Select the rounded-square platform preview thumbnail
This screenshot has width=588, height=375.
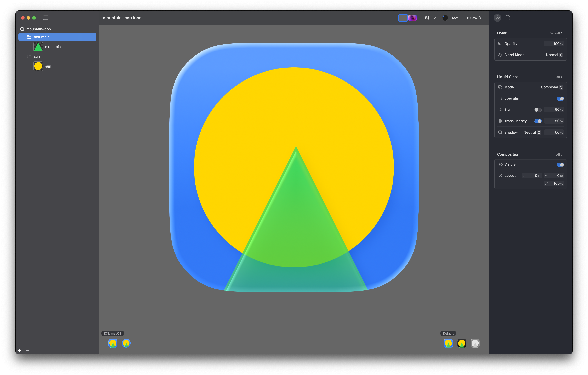(113, 343)
